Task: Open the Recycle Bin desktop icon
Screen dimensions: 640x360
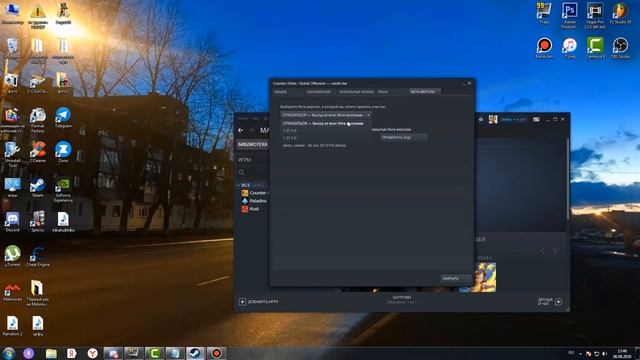Action: coord(12,49)
